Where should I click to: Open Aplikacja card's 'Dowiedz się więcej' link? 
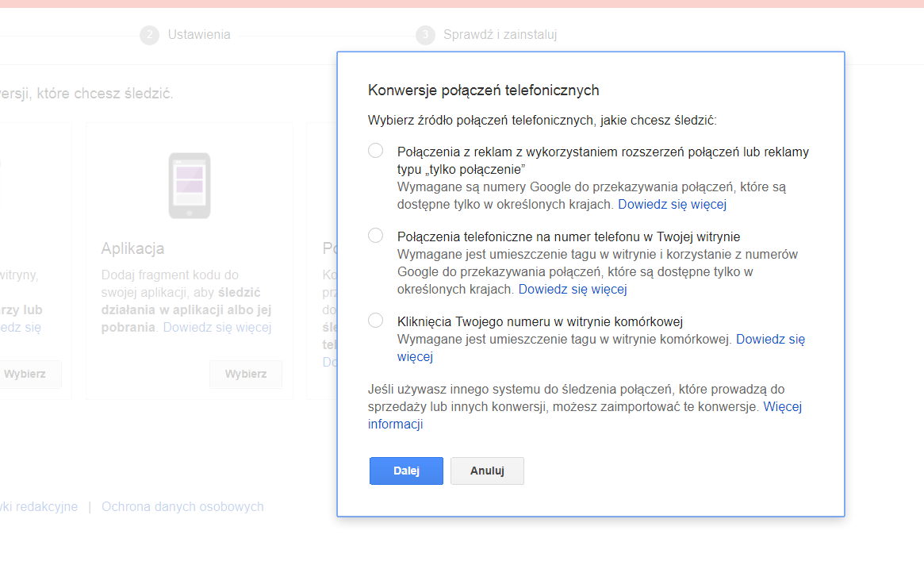pyautogui.click(x=217, y=327)
